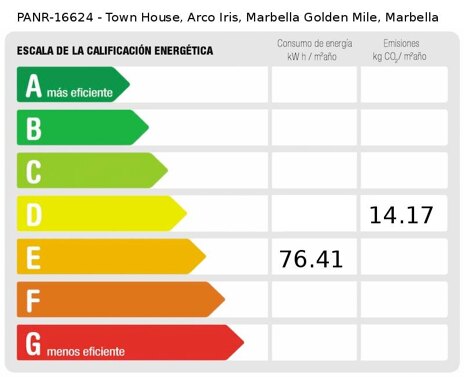Click the empty consumption cell in row C
The width and height of the screenshot is (464, 377).
click(x=314, y=170)
